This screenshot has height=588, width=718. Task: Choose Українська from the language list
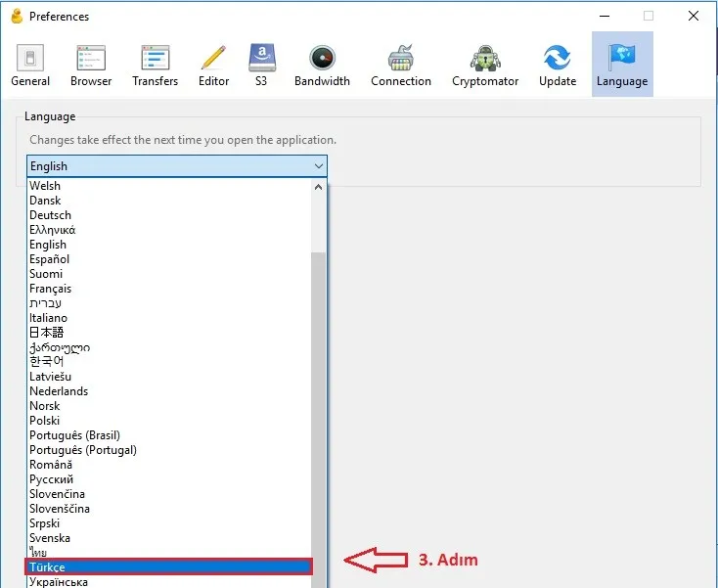coord(169,581)
